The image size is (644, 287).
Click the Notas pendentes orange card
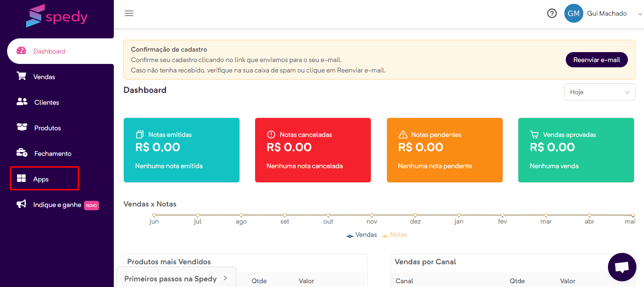(445, 150)
